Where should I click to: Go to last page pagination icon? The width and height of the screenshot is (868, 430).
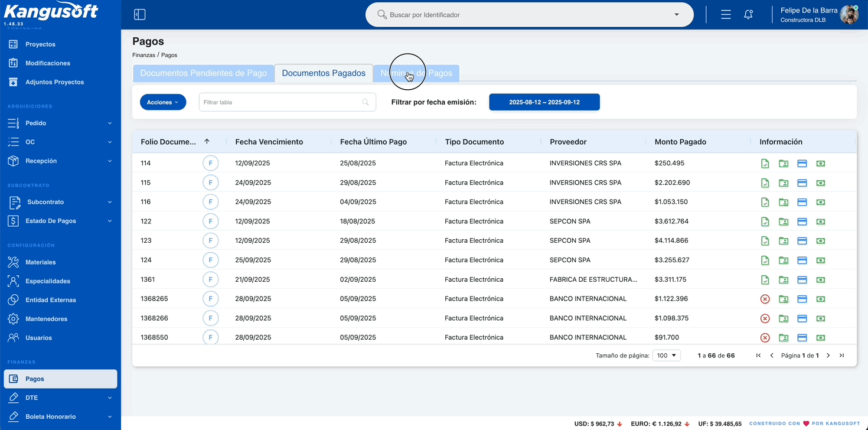click(x=841, y=356)
